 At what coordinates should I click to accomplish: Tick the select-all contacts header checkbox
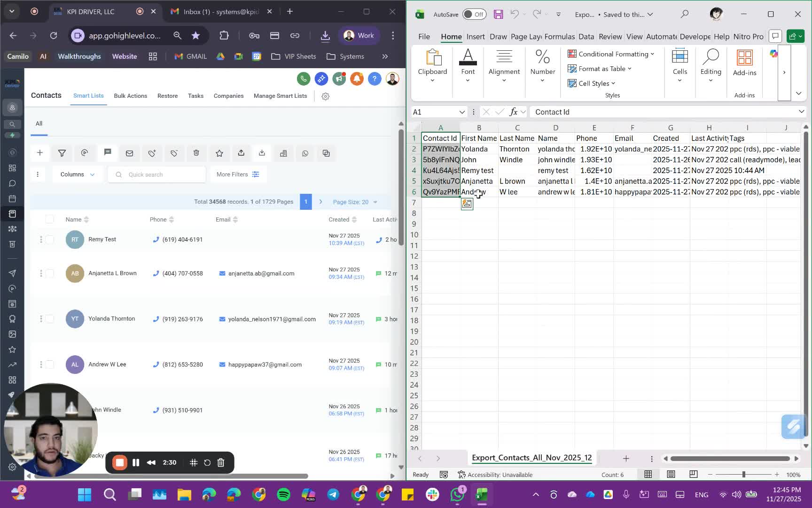(x=50, y=219)
